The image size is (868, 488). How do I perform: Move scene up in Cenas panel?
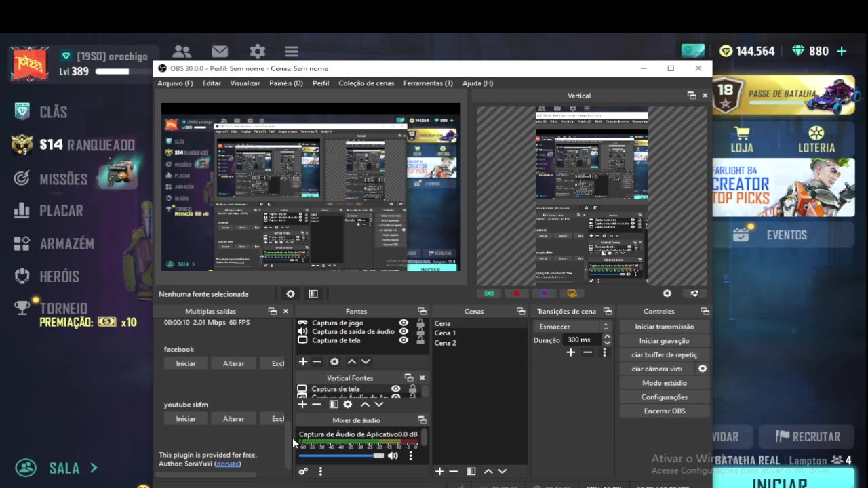click(488, 471)
